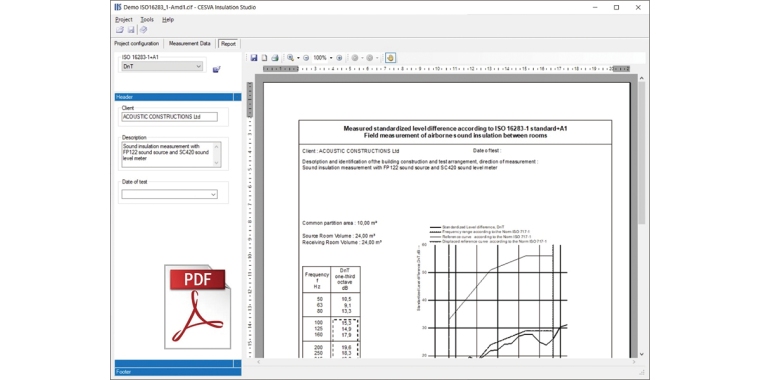The width and height of the screenshot is (760, 380).
Task: Maximize the CESVA Insulation Studio window
Action: [616, 7]
